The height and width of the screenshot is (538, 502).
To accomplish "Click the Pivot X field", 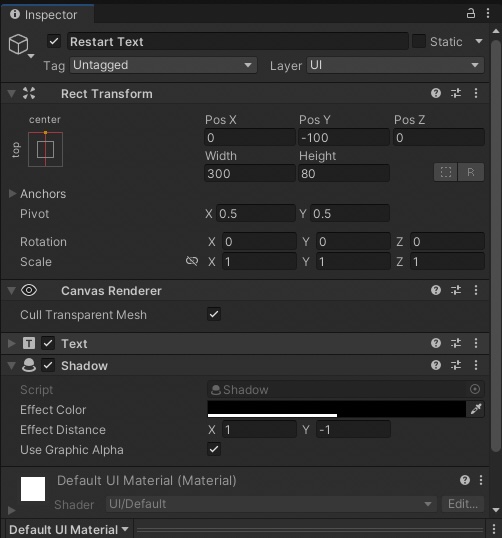I will [256, 213].
